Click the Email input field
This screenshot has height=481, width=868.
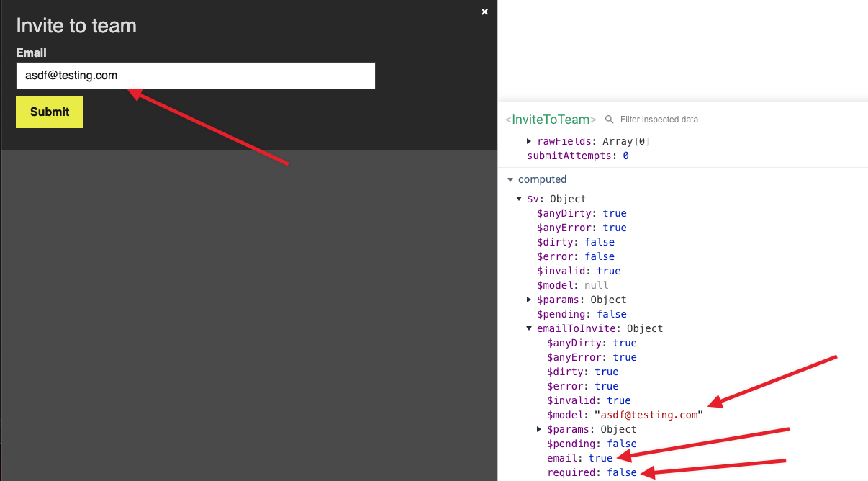pos(195,76)
